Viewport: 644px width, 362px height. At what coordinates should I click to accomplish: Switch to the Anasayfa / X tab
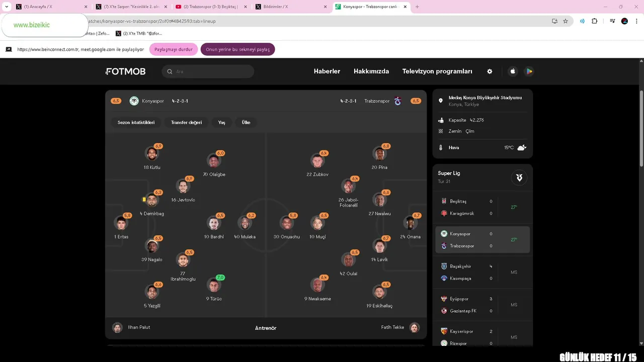click(50, 7)
